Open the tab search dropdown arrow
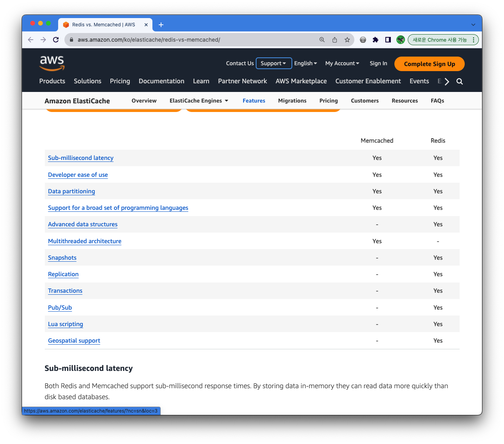This screenshot has height=444, width=504. [473, 25]
